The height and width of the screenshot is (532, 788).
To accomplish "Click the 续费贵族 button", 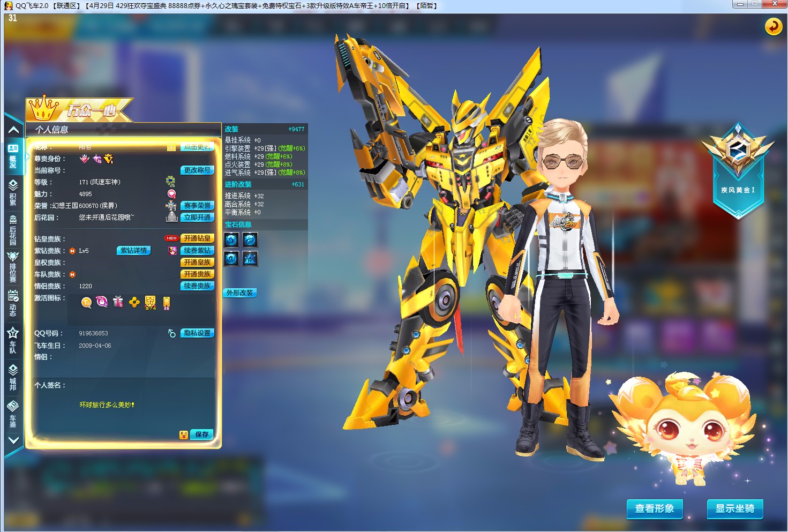I will pos(197,286).
